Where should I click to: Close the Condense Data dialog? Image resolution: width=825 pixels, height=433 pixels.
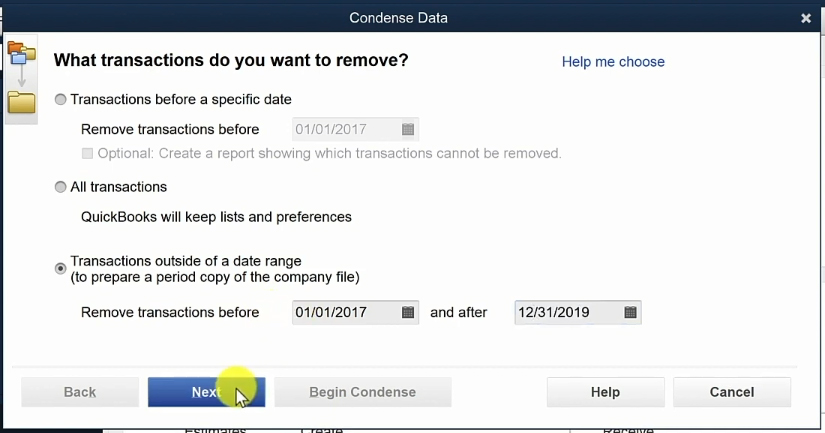806,18
